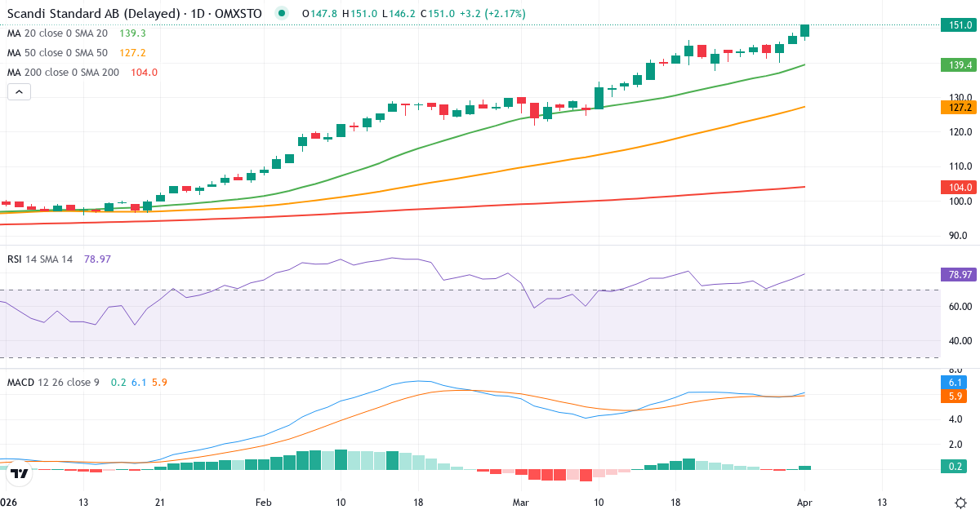980x514 pixels.
Task: Select the Feb label on the time axis
Action: [x=263, y=503]
